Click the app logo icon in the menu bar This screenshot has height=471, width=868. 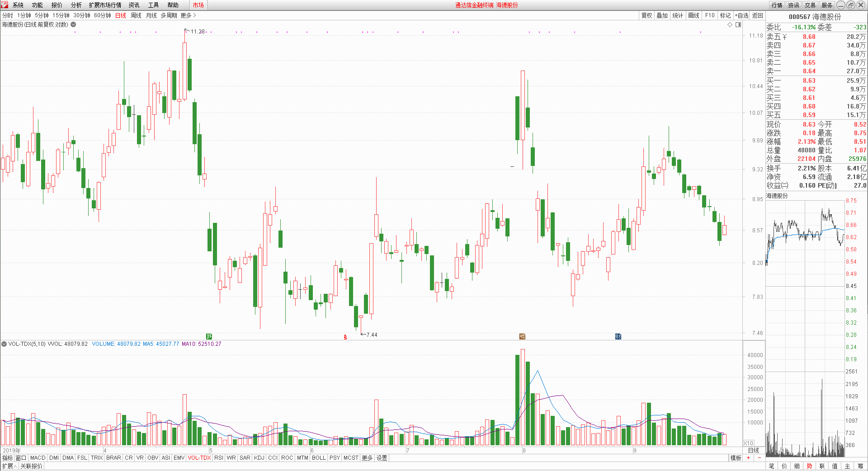5,5
